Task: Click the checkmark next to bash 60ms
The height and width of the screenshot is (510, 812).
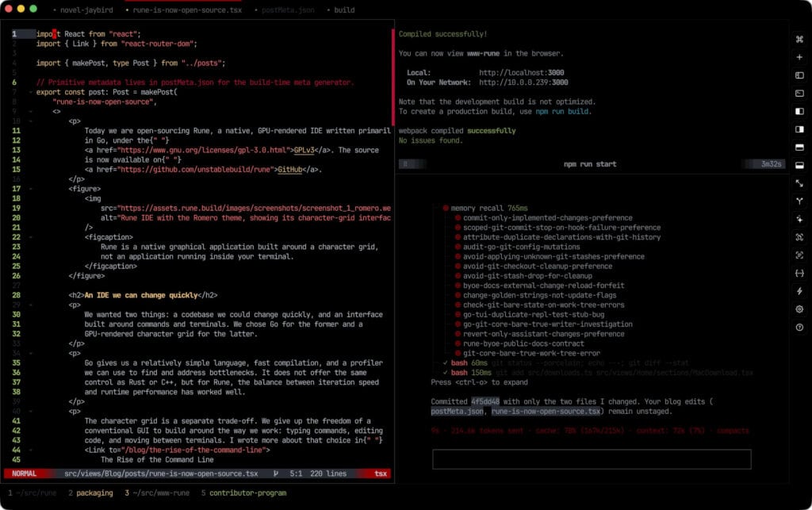Action: [x=445, y=363]
